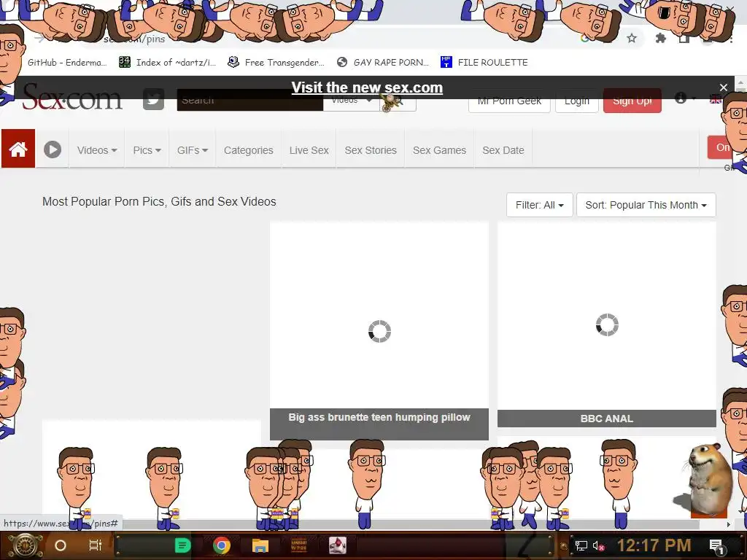Screen dimensions: 747x560
Task: Open 'GitHub - Enderma...' bookmark
Action: tap(67, 63)
